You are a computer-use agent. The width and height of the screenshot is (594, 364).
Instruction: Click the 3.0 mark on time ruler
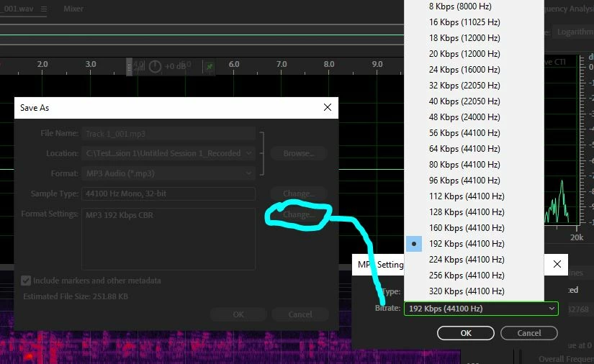pyautogui.click(x=91, y=64)
